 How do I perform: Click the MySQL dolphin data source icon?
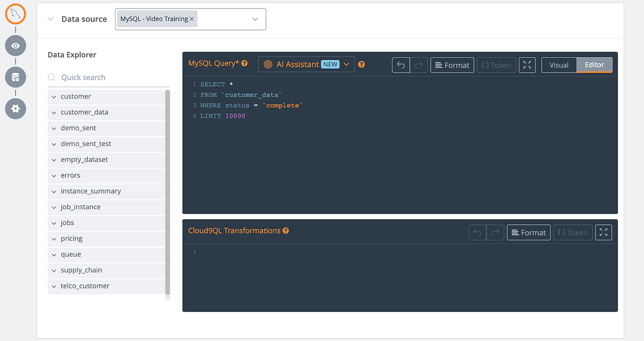pos(16,14)
